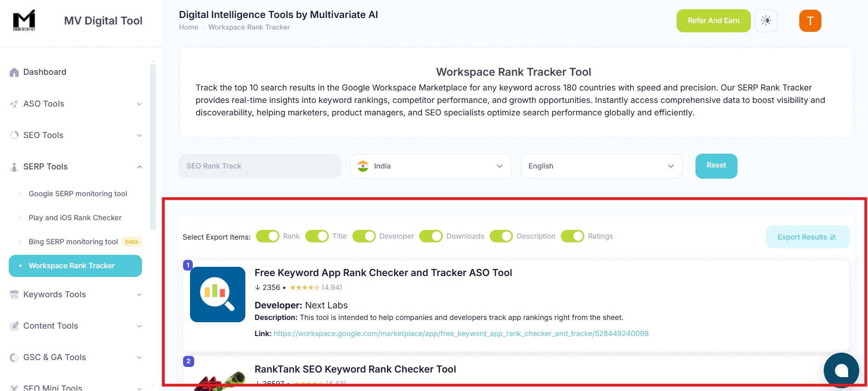Click the rank 1 badge
This screenshot has width=868, height=391.
pyautogui.click(x=188, y=265)
